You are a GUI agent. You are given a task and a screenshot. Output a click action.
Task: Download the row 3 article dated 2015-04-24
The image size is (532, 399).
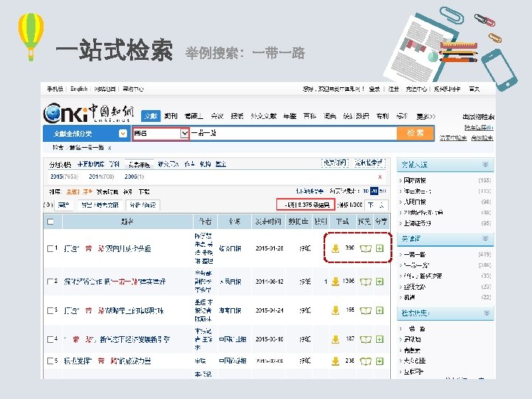(x=335, y=310)
